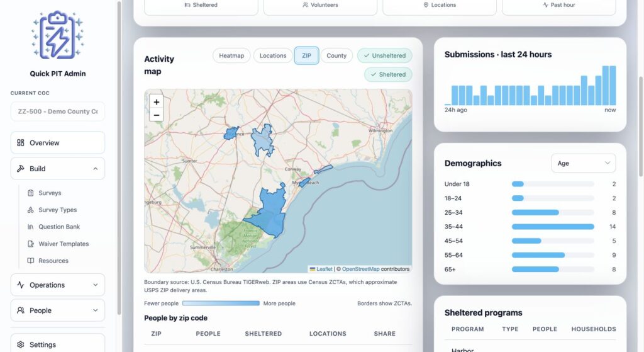Click the SHELTERED column header

pos(264,334)
